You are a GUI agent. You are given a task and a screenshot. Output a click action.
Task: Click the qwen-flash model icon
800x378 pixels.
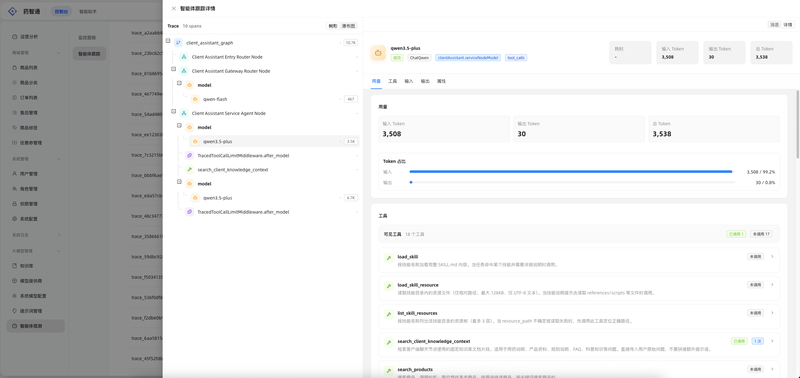(195, 99)
